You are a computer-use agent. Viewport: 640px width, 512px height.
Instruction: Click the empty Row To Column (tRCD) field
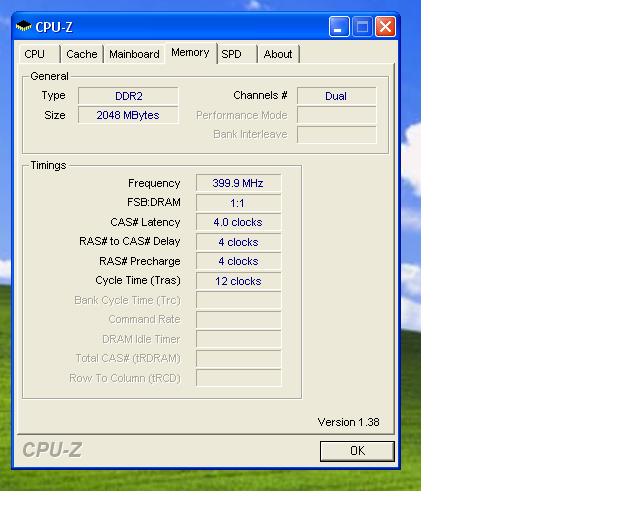point(238,378)
